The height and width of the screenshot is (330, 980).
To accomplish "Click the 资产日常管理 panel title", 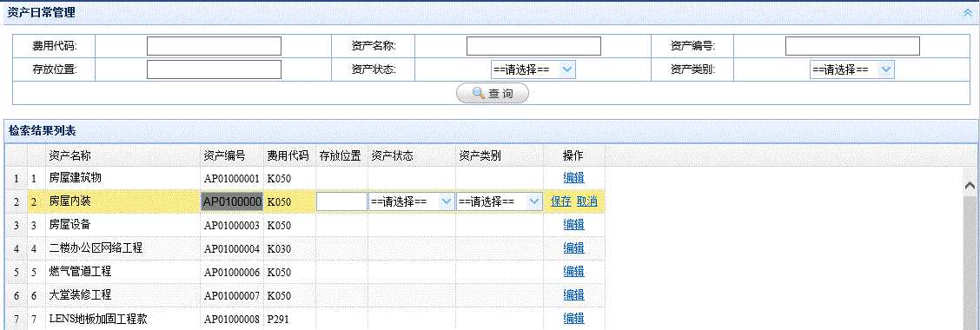I will [x=42, y=12].
